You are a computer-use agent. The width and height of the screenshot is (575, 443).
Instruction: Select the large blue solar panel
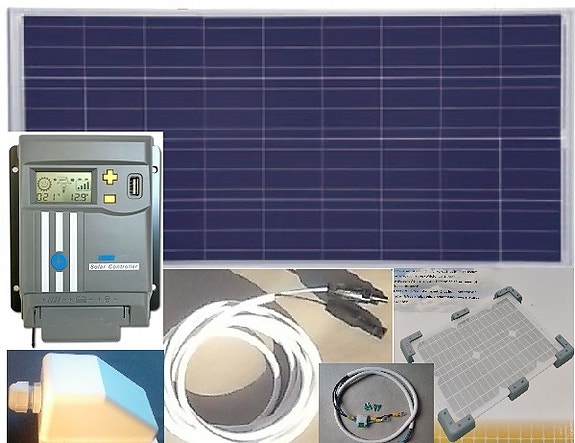[x=292, y=136]
